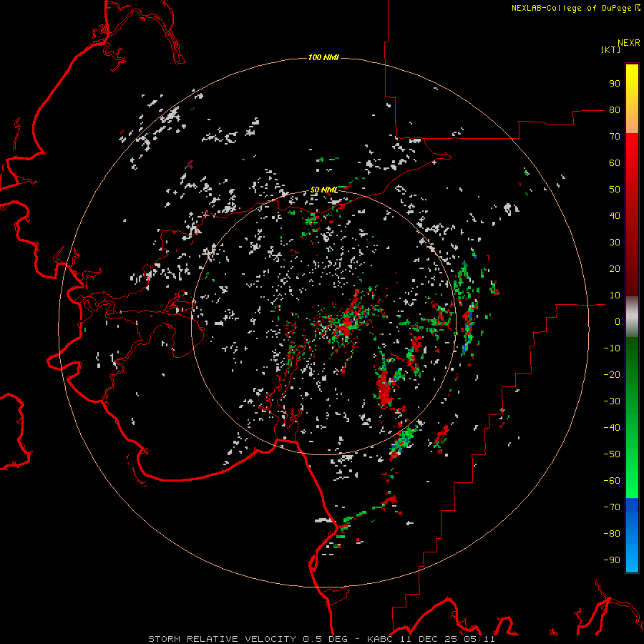
Task: Click the -60 value on the velocity scale
Action: (x=612, y=481)
